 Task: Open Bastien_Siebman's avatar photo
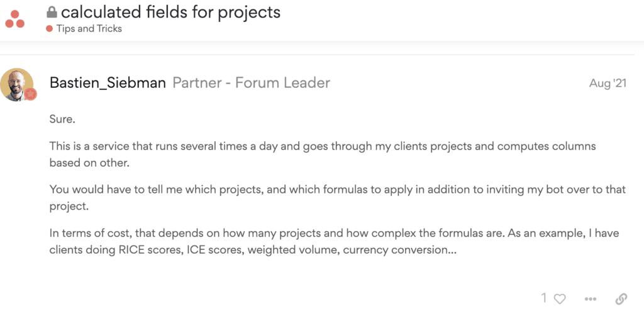(17, 84)
